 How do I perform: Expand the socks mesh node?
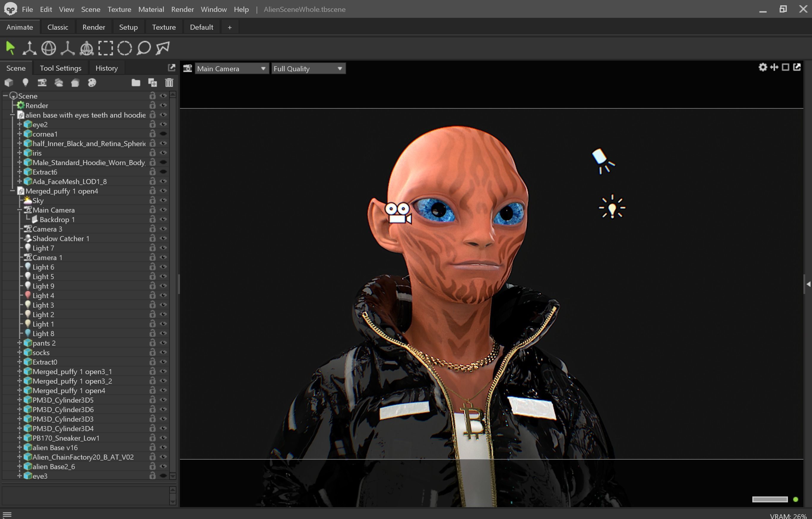coord(20,352)
